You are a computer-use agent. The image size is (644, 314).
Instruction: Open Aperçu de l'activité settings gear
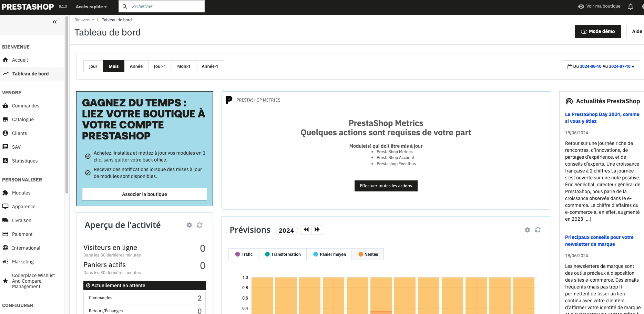coord(189,225)
